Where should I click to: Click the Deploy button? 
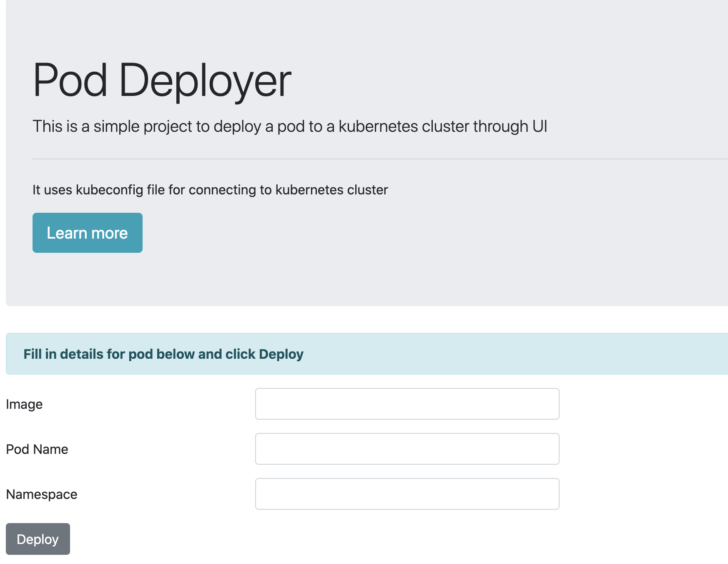(x=38, y=539)
